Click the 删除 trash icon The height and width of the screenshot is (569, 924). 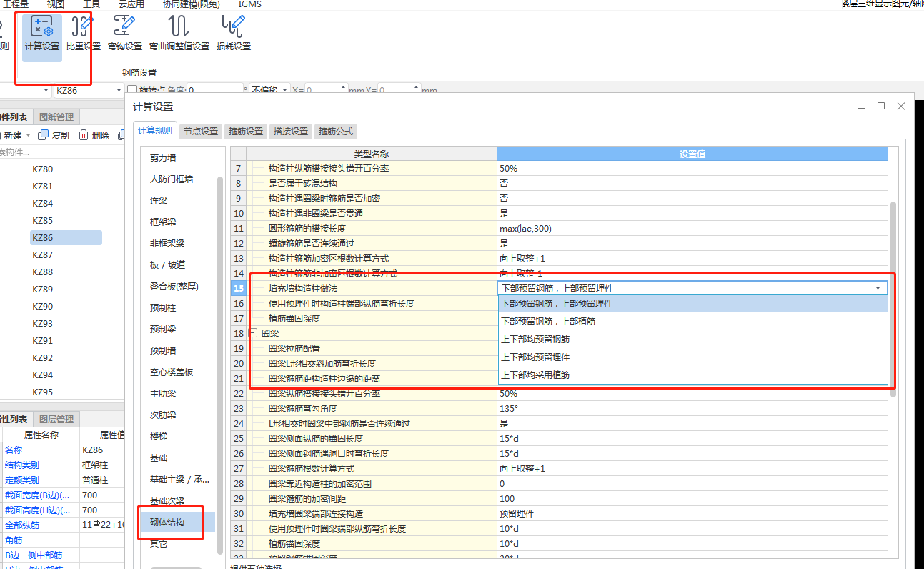pyautogui.click(x=84, y=135)
